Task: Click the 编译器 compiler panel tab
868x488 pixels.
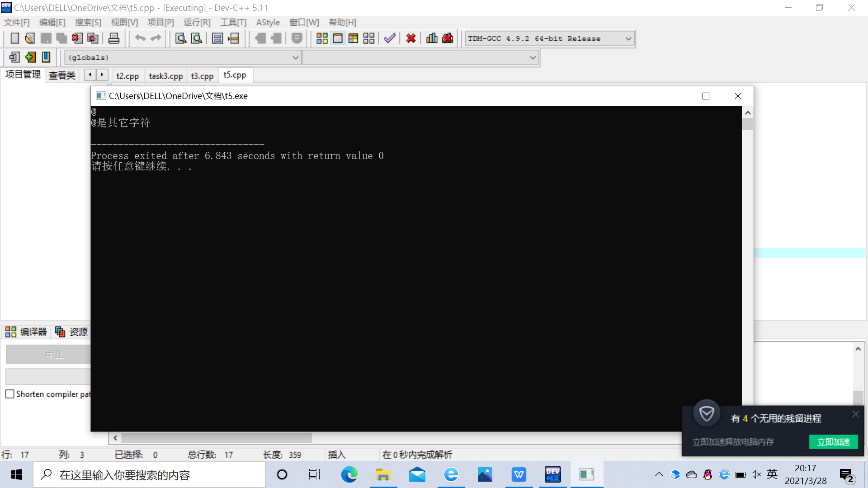Action: pos(27,332)
